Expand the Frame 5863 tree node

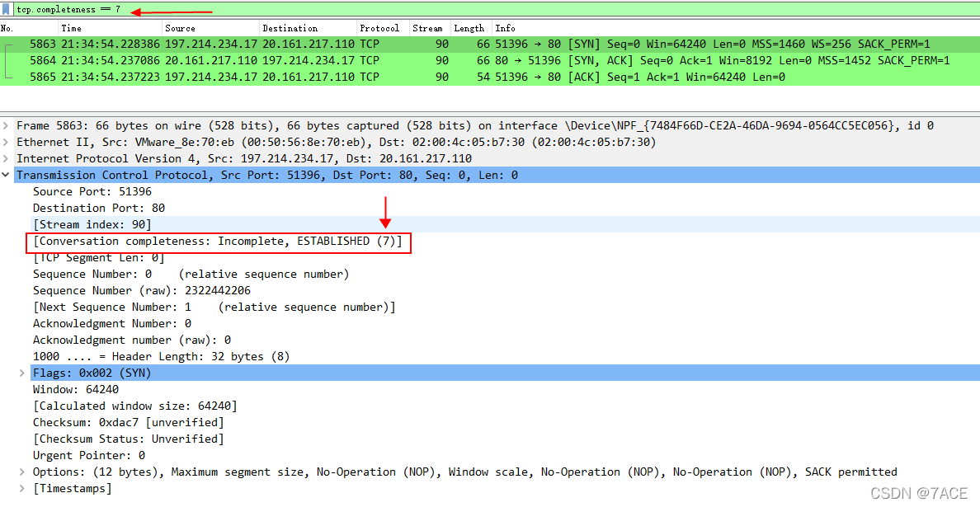coord(6,125)
